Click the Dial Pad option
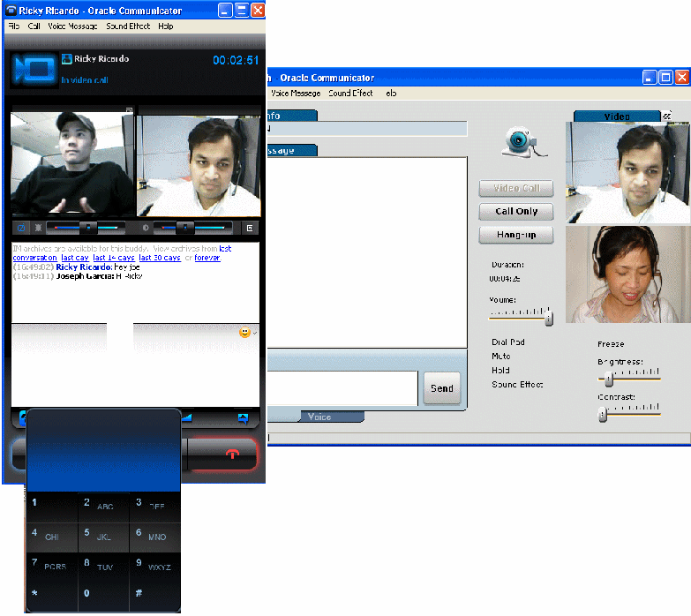 pyautogui.click(x=508, y=342)
